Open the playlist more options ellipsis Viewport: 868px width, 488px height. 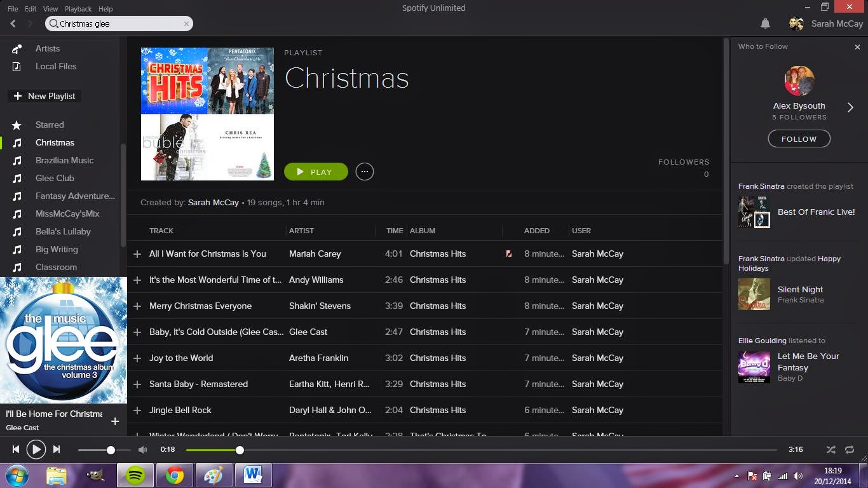[x=364, y=172]
